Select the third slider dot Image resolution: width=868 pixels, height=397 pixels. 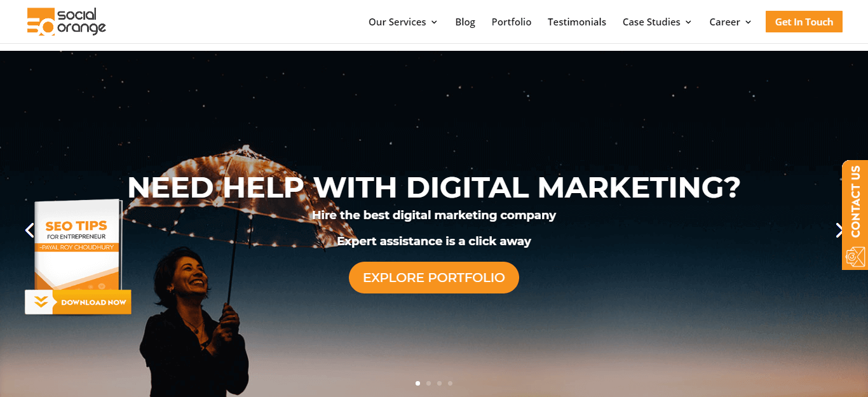pos(439,383)
